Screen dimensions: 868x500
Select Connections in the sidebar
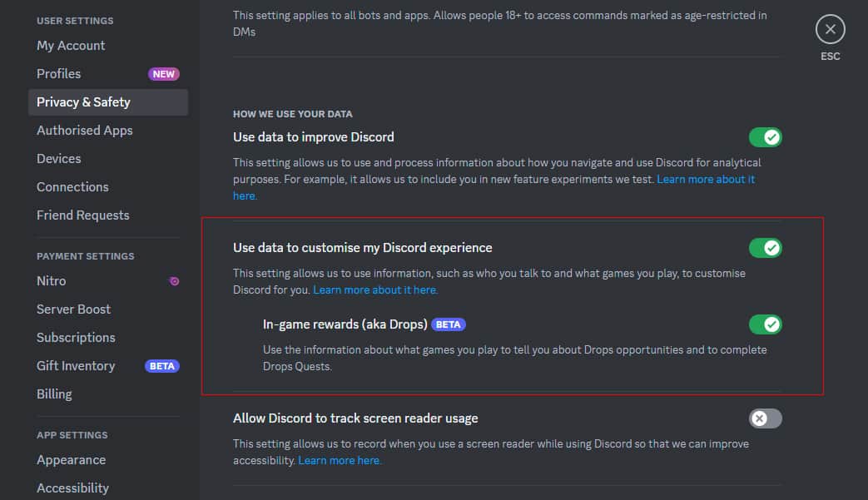[72, 187]
